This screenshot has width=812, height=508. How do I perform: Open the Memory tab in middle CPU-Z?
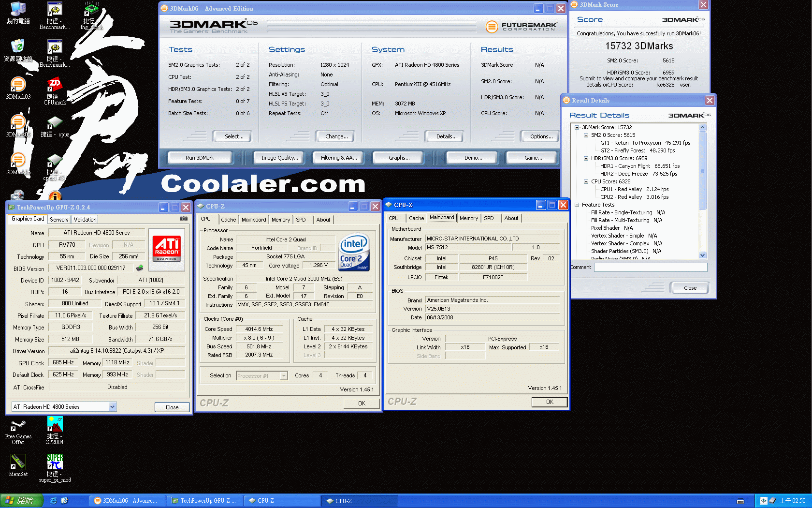coord(281,220)
